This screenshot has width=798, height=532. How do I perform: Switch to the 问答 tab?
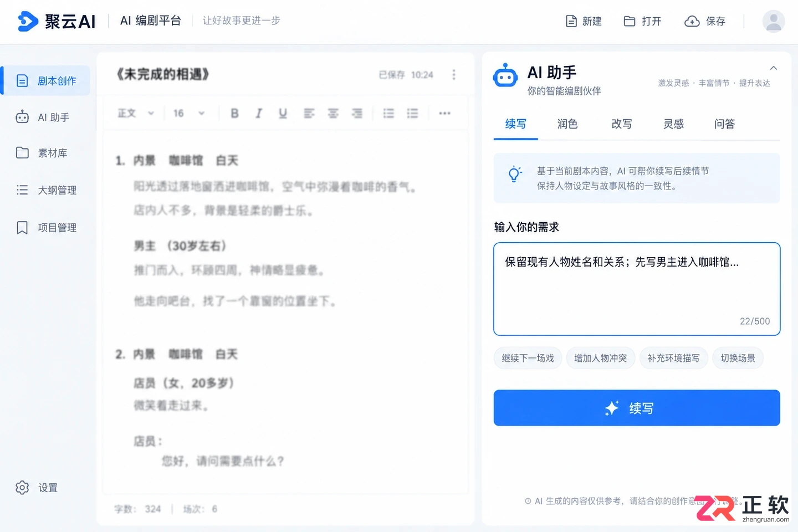725,124
